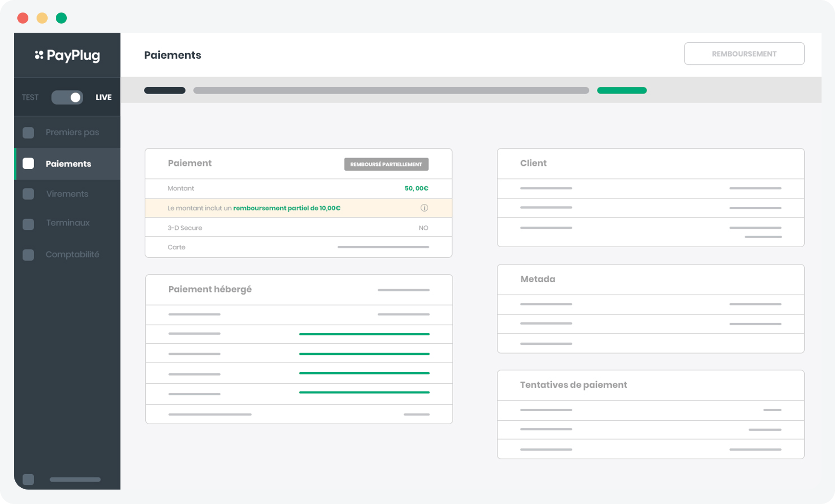Click the bottom sidebar account icon

pyautogui.click(x=28, y=479)
